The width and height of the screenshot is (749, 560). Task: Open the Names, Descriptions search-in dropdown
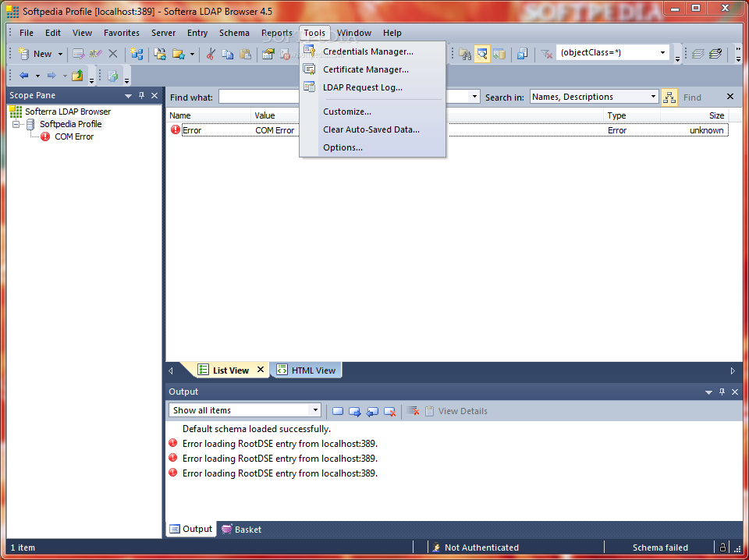point(654,97)
